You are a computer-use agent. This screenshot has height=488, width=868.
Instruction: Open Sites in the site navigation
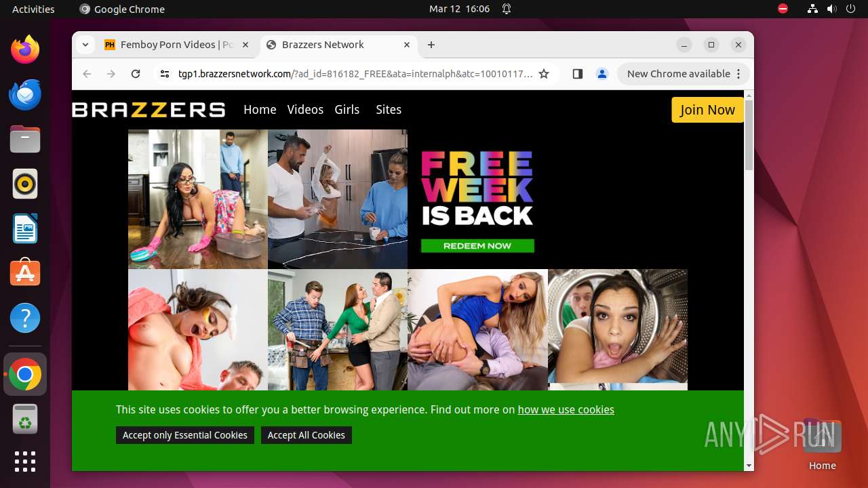tap(389, 109)
